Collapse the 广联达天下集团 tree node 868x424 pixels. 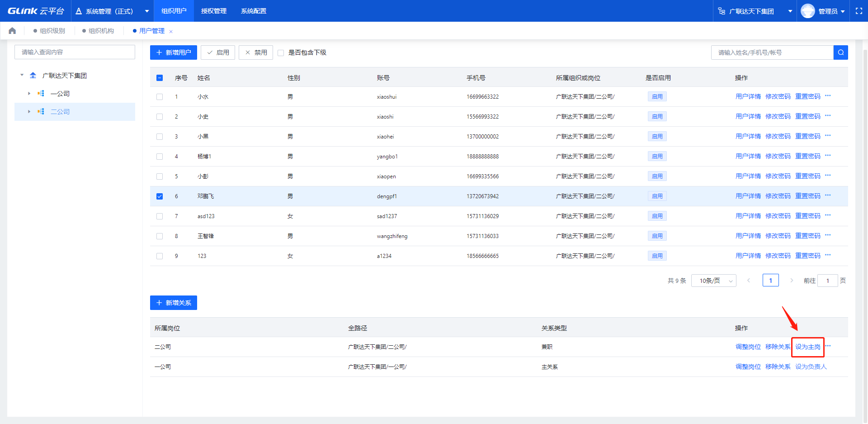coord(22,75)
